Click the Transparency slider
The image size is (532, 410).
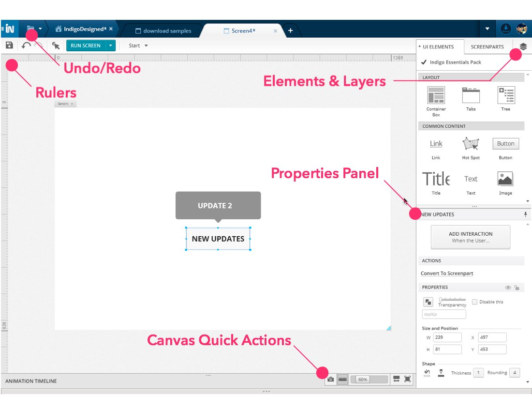point(452,300)
